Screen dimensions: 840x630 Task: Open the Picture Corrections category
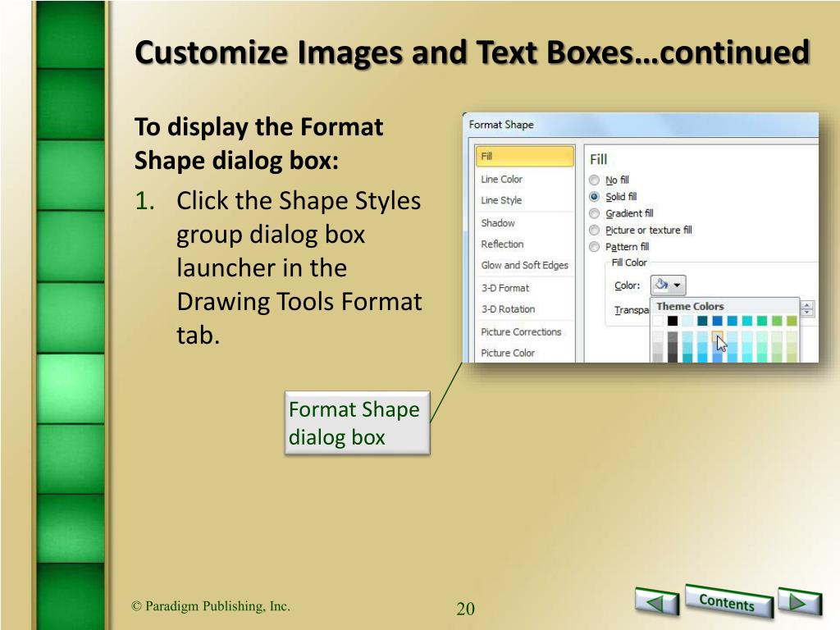pyautogui.click(x=524, y=331)
